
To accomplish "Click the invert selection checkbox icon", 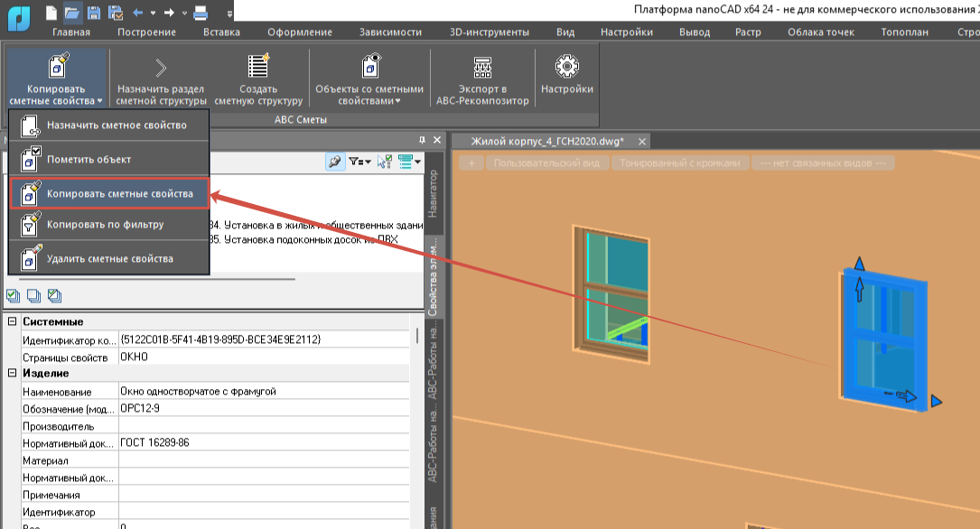I will 54,295.
